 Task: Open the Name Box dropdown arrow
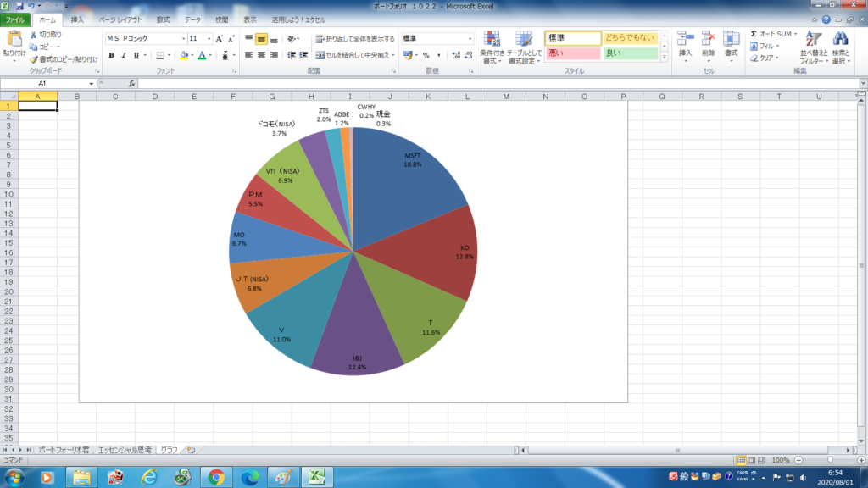[92, 84]
